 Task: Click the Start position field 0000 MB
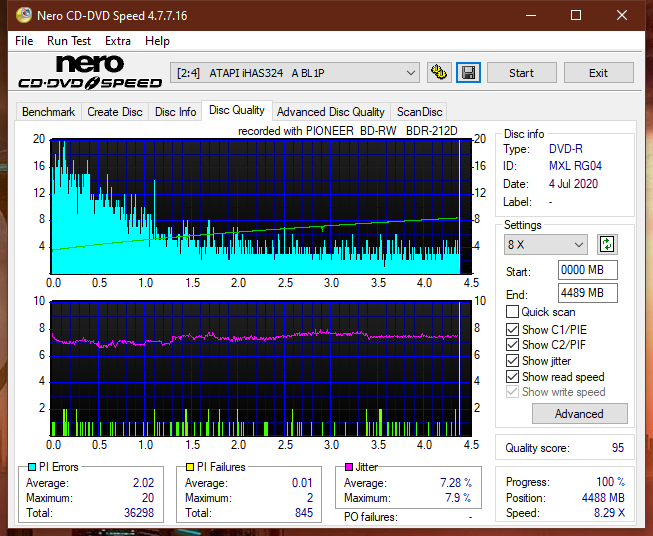588,270
